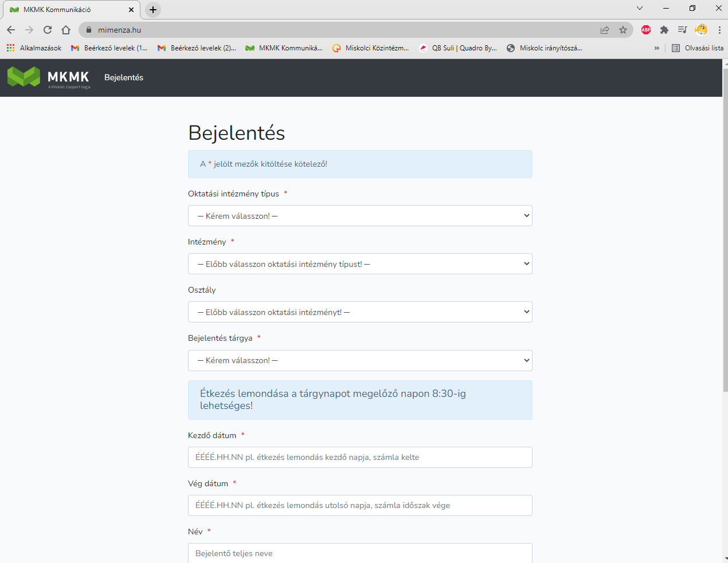The image size is (728, 563).
Task: Open new tab with plus button
Action: click(153, 10)
